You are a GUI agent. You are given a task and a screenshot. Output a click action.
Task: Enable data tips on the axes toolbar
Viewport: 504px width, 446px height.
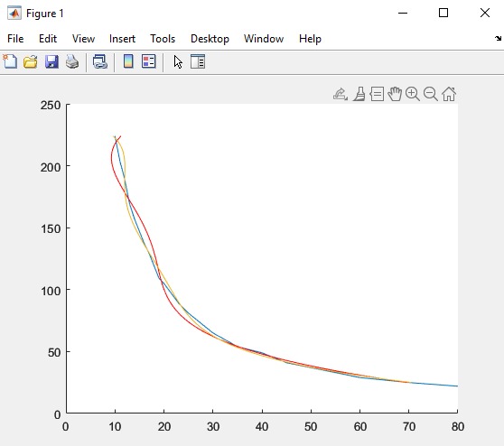(x=377, y=94)
